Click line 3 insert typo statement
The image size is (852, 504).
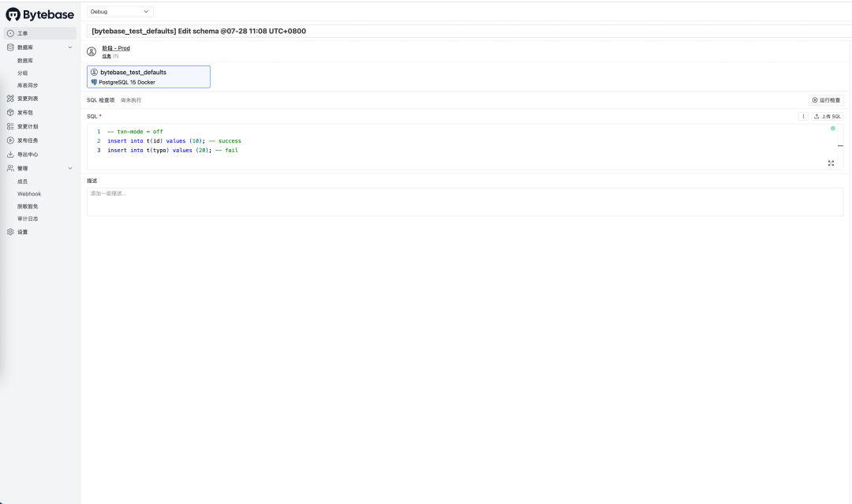[x=172, y=150]
